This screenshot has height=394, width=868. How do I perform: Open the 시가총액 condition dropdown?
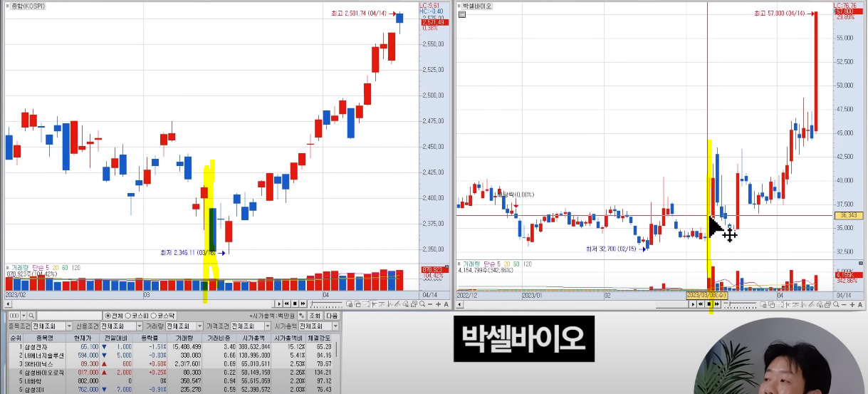pos(335,326)
